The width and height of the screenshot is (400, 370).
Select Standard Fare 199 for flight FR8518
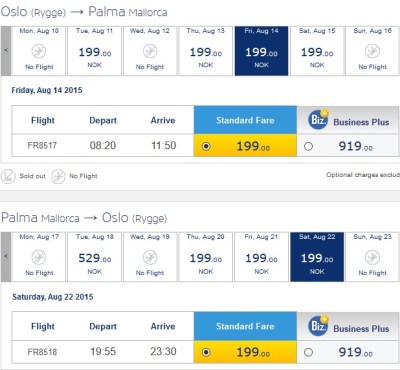point(206,352)
